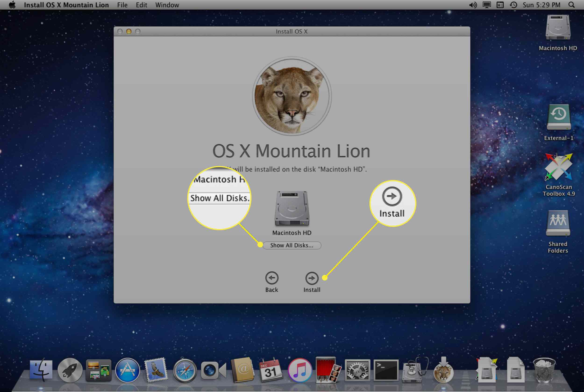Click the volume icon in menu bar
This screenshot has width=584, height=392.
[473, 5]
